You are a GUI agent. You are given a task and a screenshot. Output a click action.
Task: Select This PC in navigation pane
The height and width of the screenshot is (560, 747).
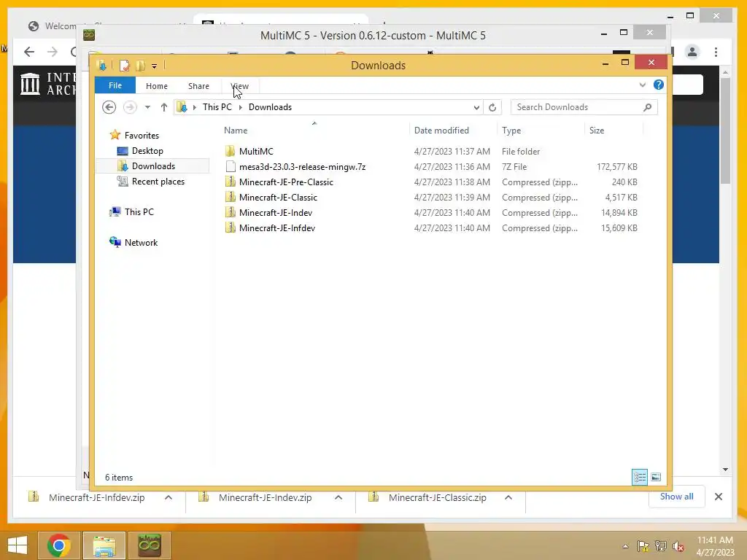click(139, 212)
